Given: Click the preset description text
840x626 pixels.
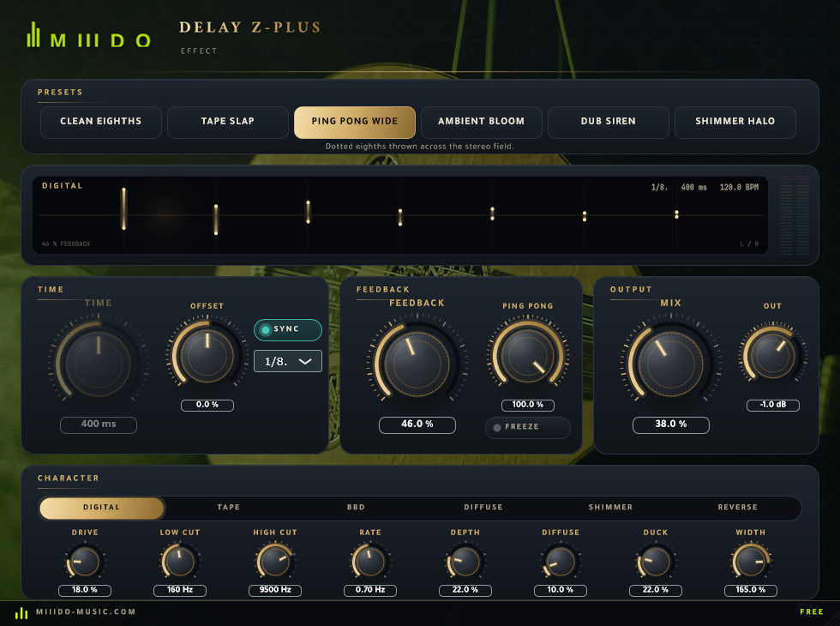Looking at the screenshot, I should 419,147.
